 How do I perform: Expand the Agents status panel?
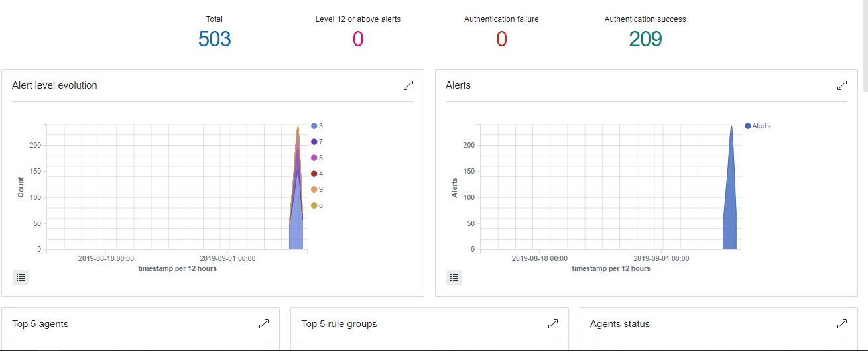[x=842, y=324]
